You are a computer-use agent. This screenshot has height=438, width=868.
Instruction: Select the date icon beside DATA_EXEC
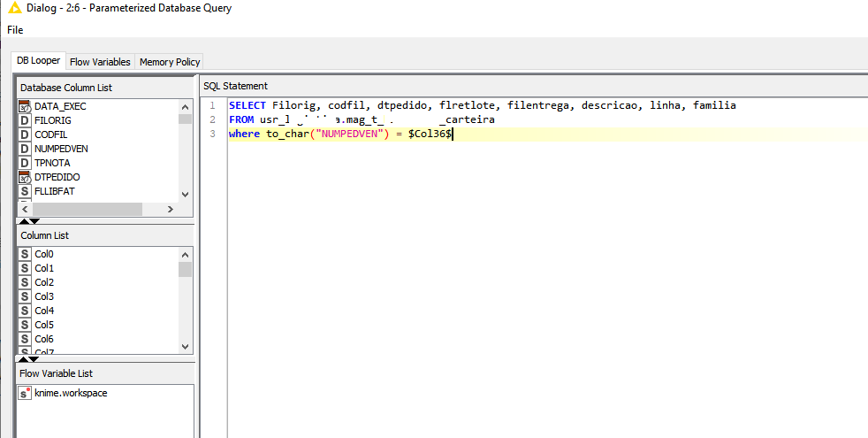tap(25, 106)
